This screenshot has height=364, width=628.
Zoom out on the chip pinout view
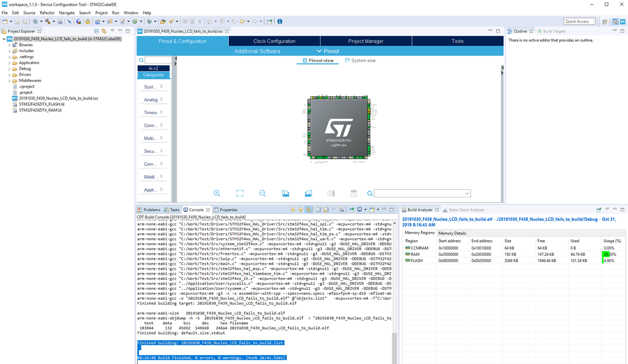pos(262,194)
